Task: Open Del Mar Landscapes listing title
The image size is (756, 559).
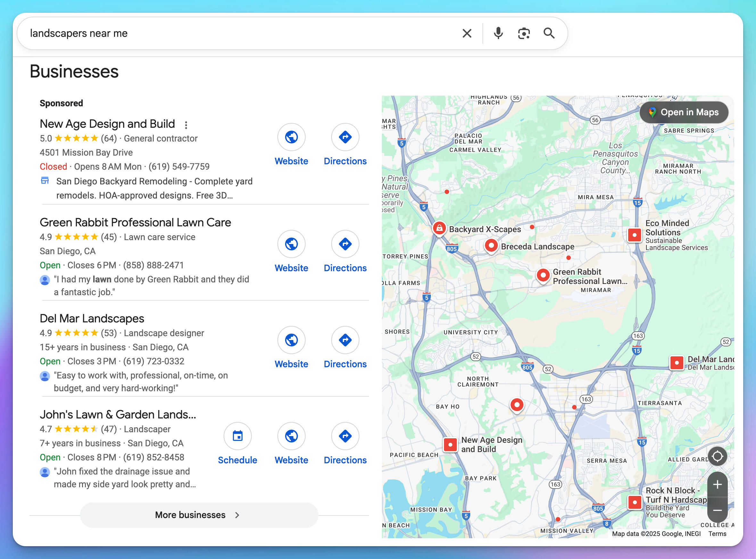Action: coord(92,319)
